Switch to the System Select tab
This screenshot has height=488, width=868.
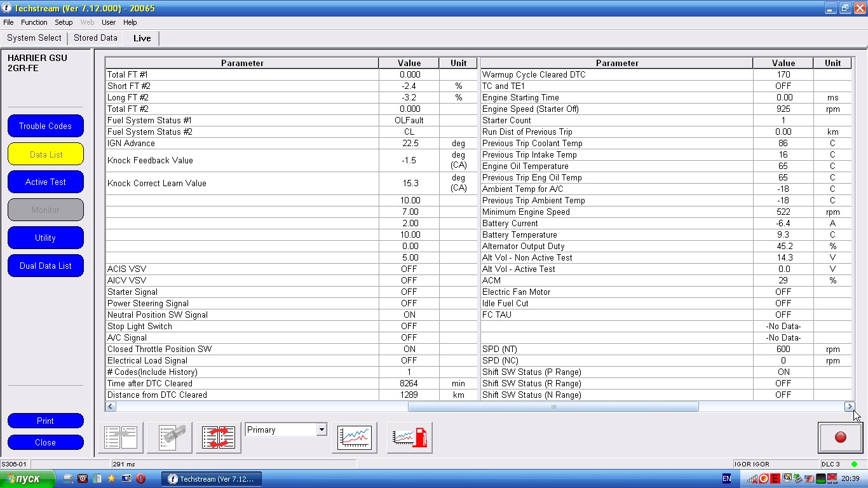pyautogui.click(x=34, y=38)
